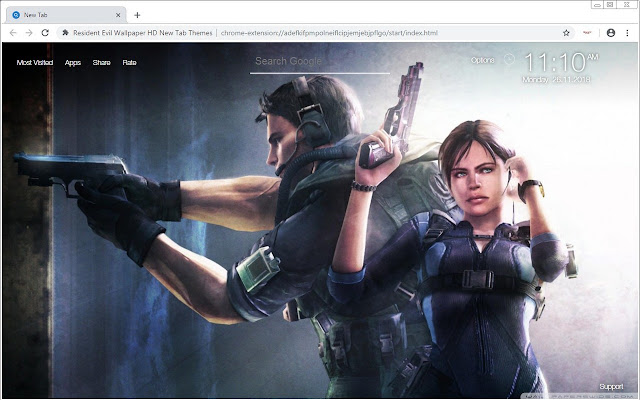
Task: Open the Chrome profile avatar icon
Action: pyautogui.click(x=611, y=33)
